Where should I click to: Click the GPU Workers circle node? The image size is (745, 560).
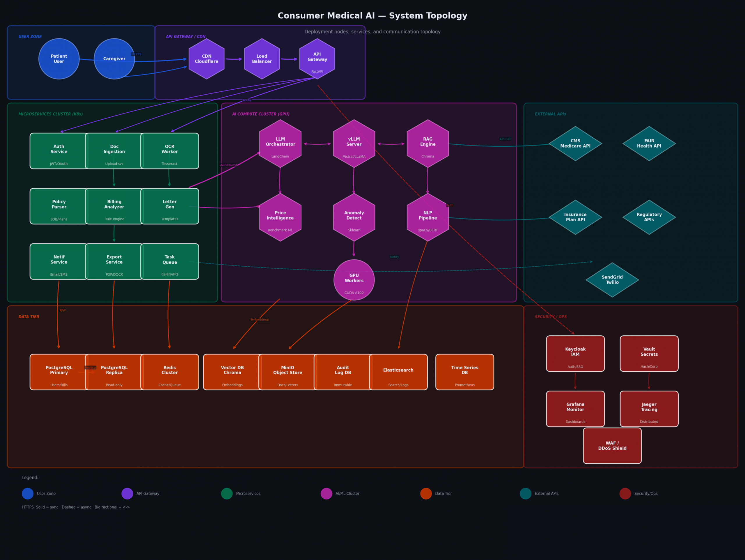tap(354, 280)
